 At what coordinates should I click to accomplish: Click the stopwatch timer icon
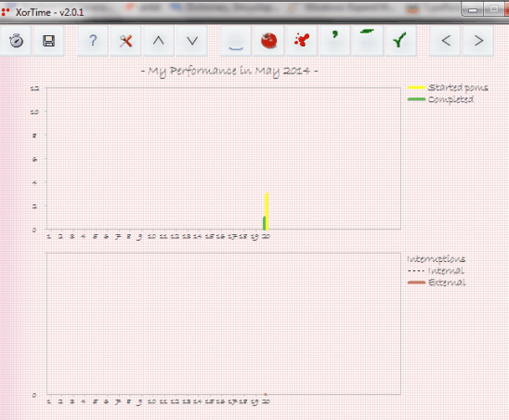[x=16, y=41]
